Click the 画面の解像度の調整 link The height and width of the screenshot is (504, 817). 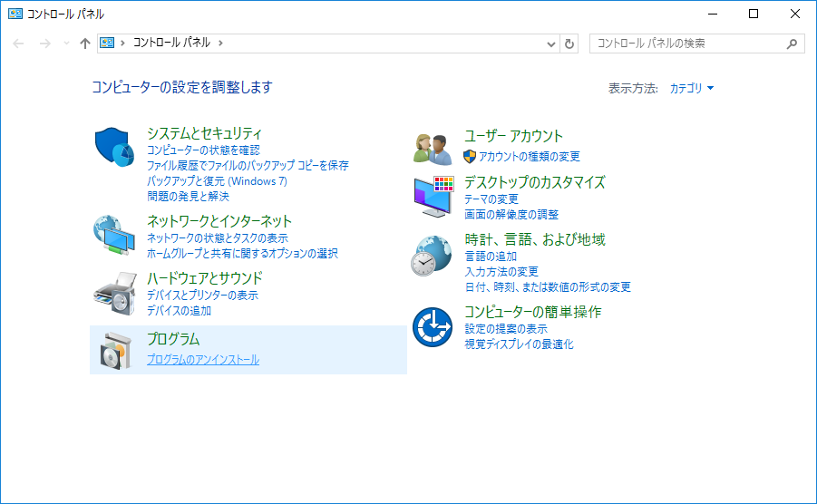click(x=511, y=215)
